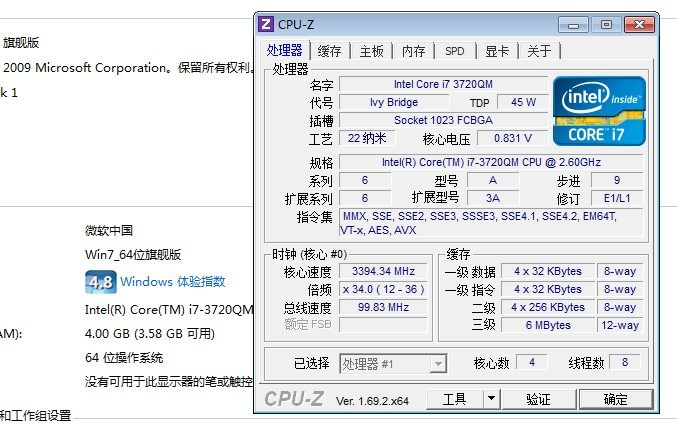Switch to the 显卡 tab
Viewport: 677px width, 425px height.
click(x=497, y=51)
